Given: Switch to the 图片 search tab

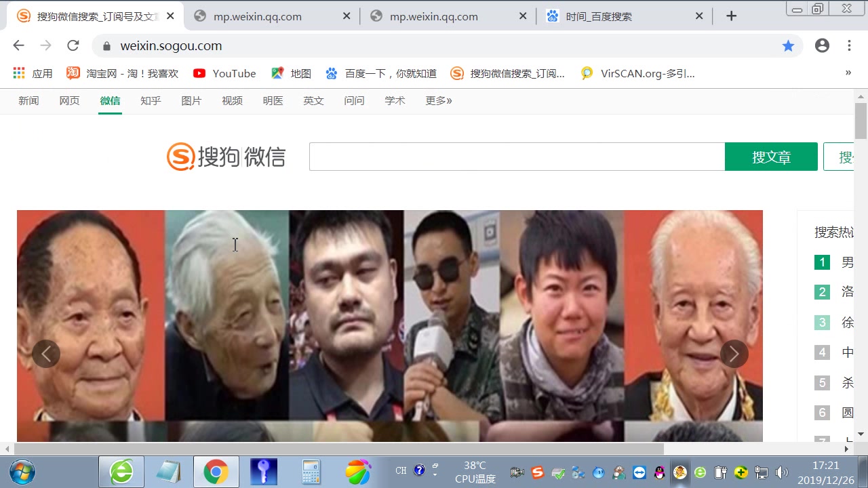Looking at the screenshot, I should 191,100.
